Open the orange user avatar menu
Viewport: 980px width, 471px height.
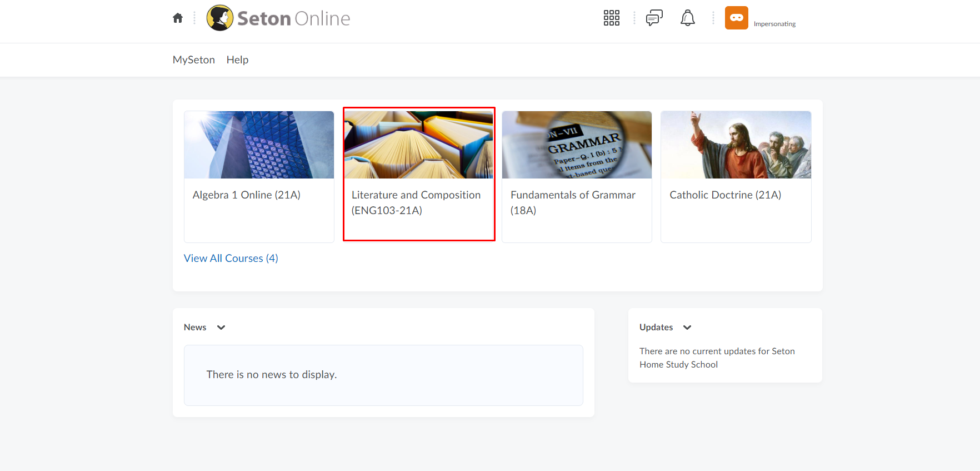point(737,18)
